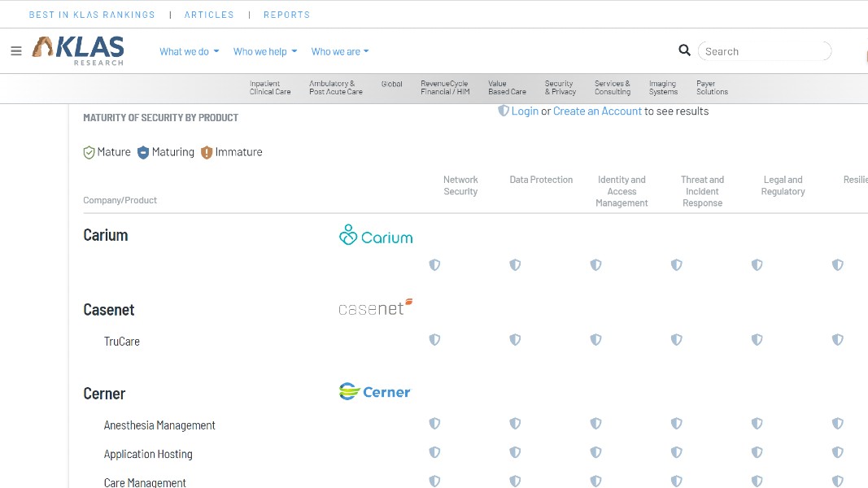Click Carium Identity and Access Management shield
This screenshot has height=488, width=868.
[595, 265]
